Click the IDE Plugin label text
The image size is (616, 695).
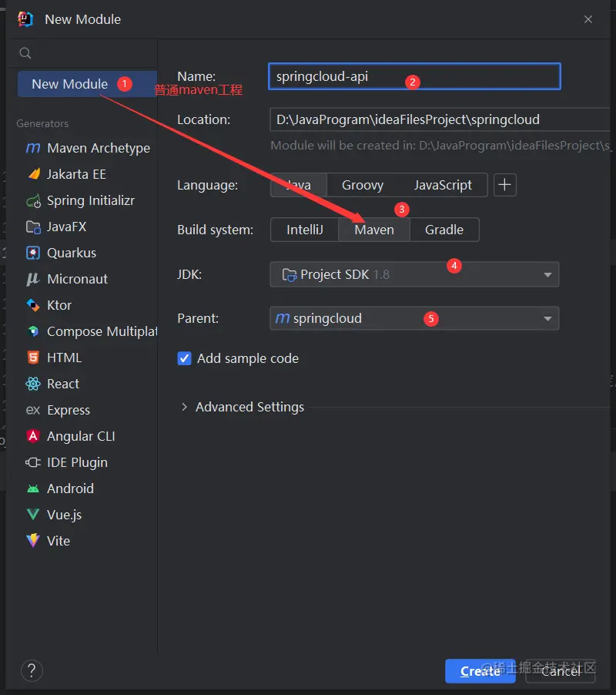[78, 462]
